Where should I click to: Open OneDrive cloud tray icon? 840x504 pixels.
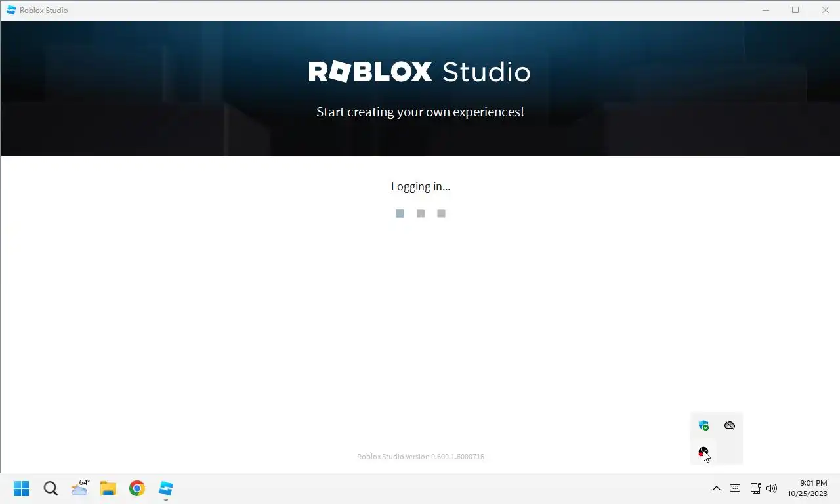(x=730, y=425)
